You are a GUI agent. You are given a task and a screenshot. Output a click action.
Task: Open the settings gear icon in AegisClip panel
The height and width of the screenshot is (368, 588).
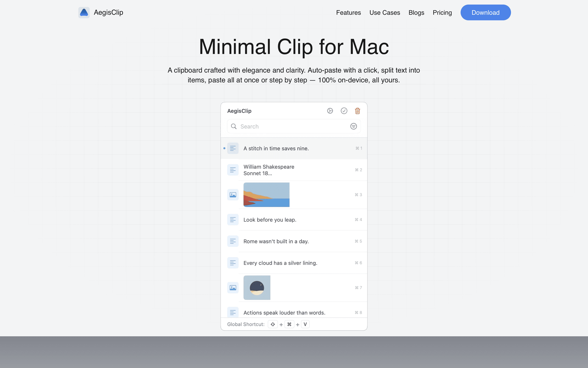tap(330, 111)
